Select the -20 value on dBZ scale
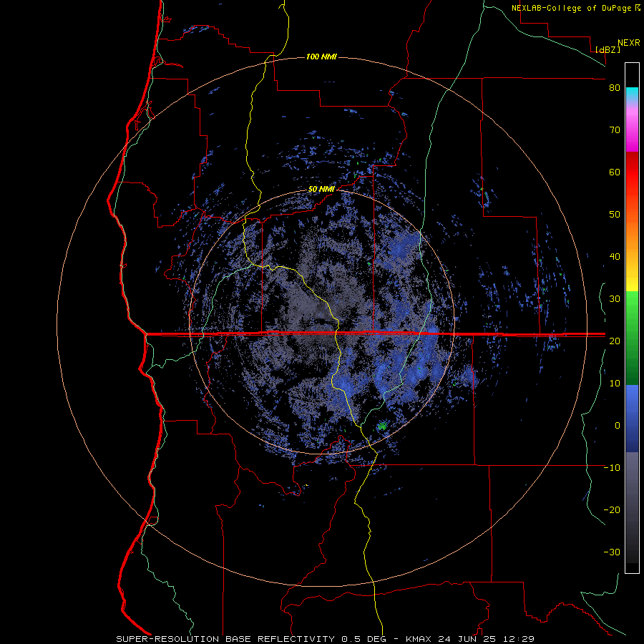This screenshot has width=644, height=644. pos(612,510)
